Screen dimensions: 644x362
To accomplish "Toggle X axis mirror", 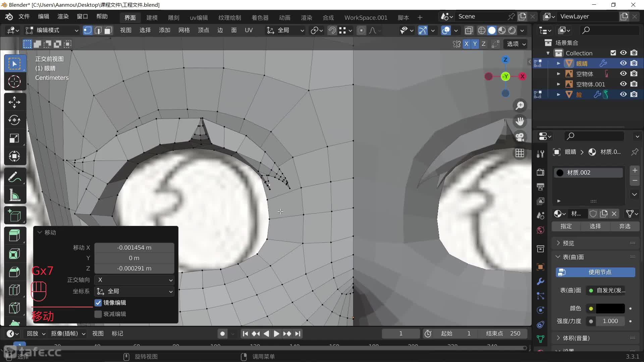I will [466, 44].
